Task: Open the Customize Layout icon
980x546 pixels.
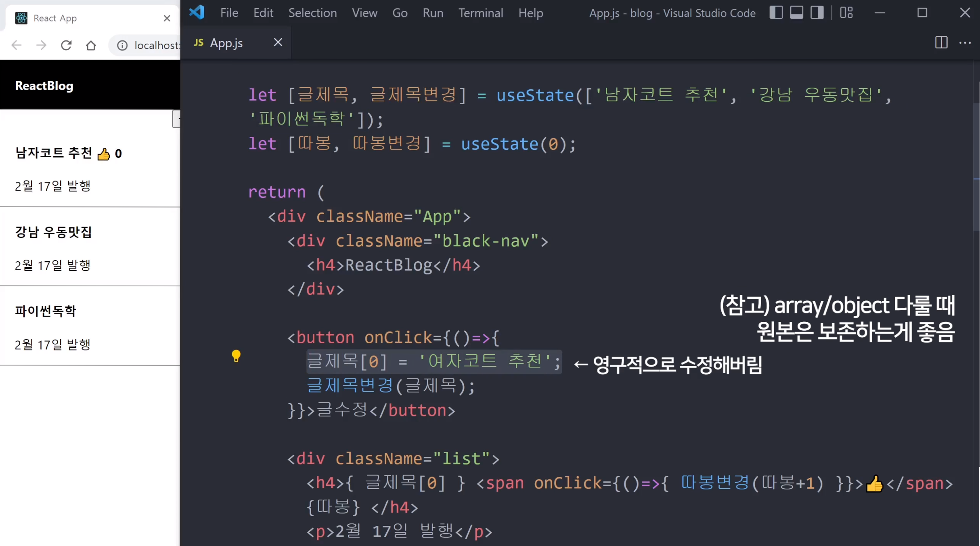Action: (846, 13)
